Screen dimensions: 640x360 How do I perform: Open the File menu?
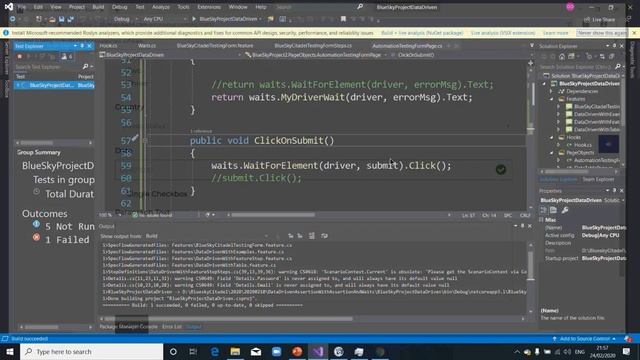coord(22,7)
